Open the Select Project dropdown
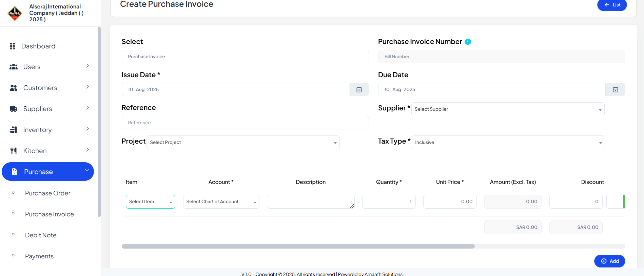 pyautogui.click(x=243, y=142)
